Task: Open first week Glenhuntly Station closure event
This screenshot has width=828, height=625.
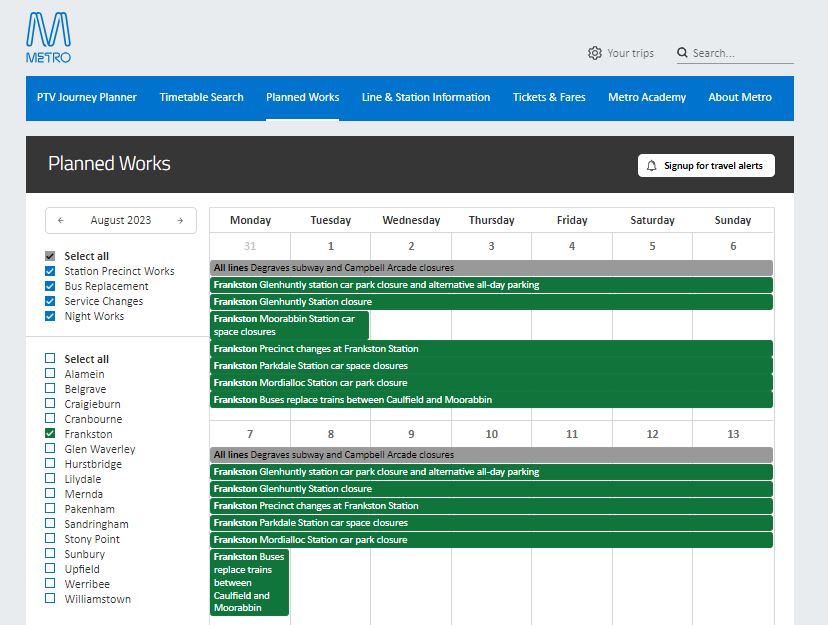Action: [491, 302]
